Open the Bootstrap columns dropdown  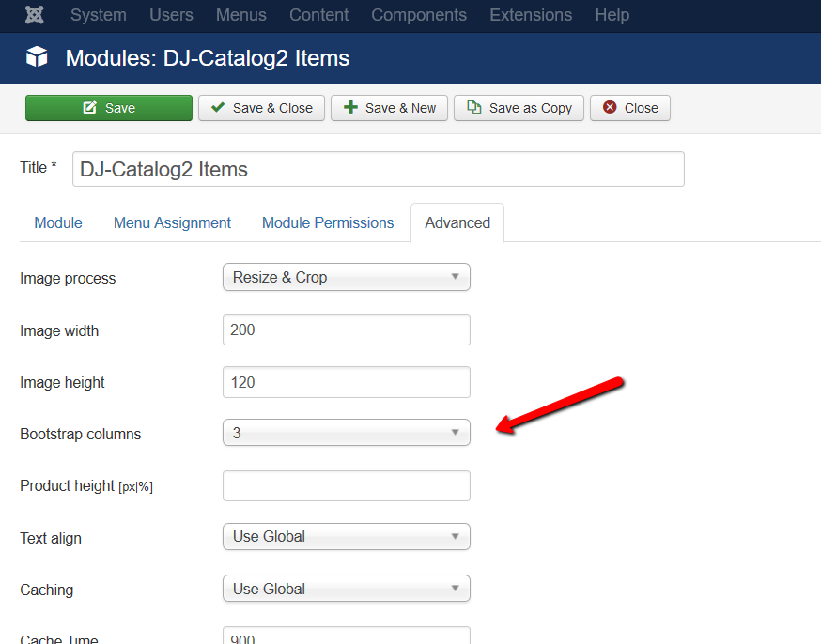346,433
